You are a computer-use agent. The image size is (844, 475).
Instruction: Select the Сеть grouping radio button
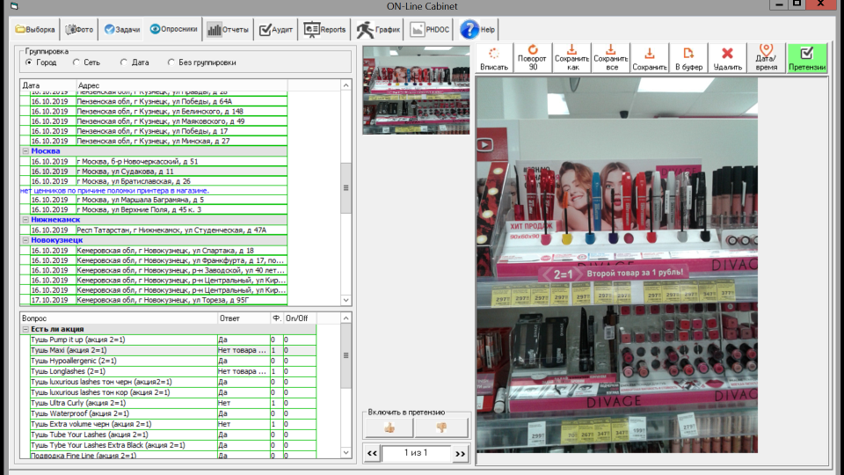76,62
